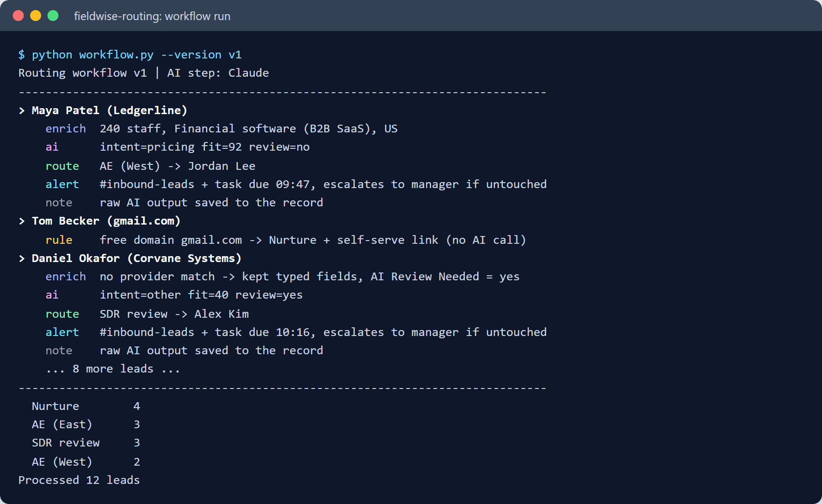Screen dimensions: 822x504
Task: Click the 'SDR review 3' summary row
Action: tap(86, 443)
